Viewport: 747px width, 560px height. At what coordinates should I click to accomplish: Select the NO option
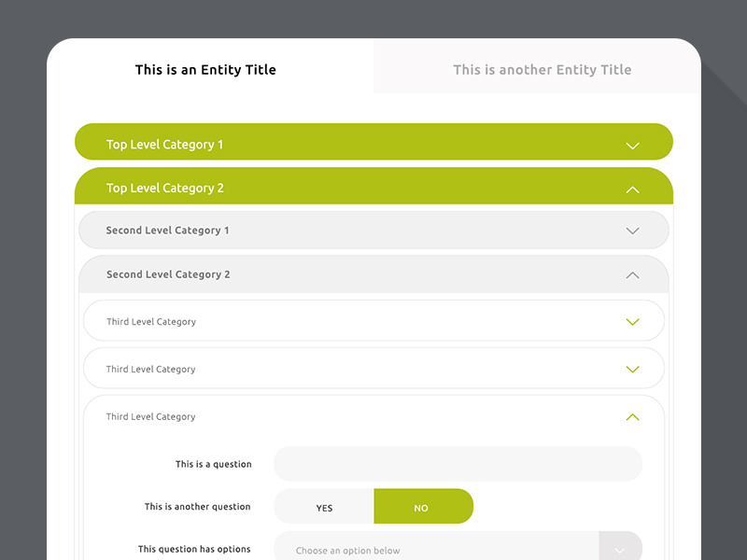pos(423,507)
